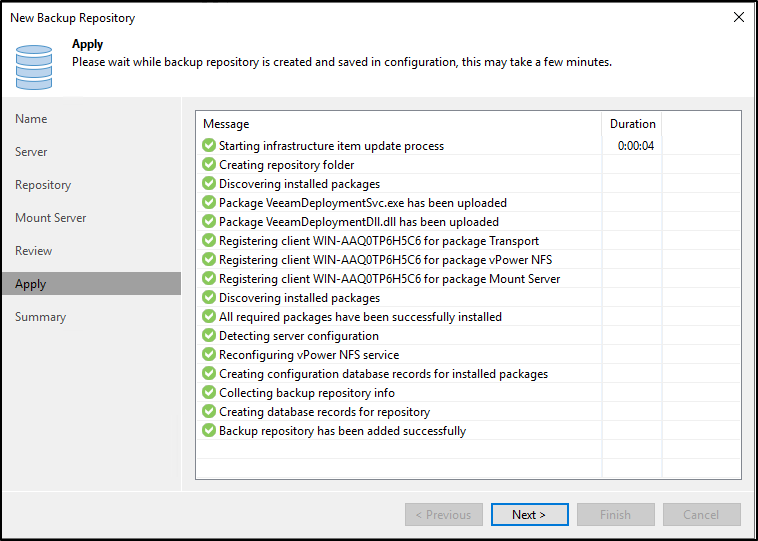Click check icon for Creating database records for repository
This screenshot has height=541, width=758.
209,411
